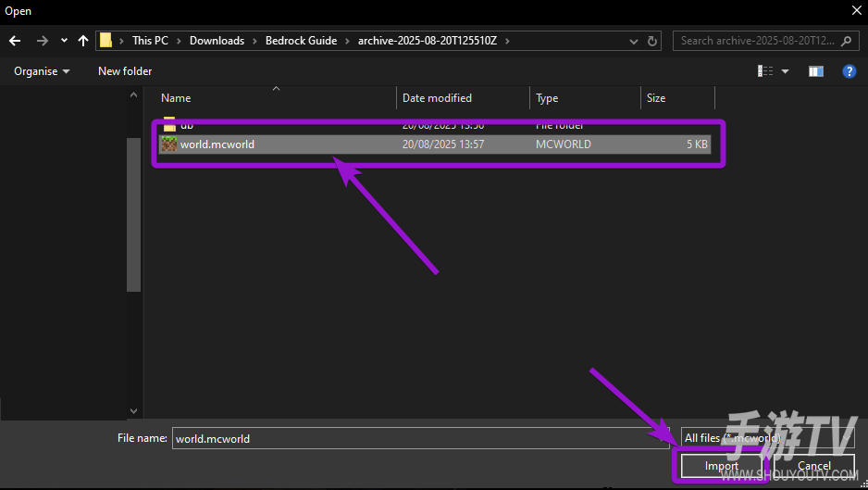Click the 20/08/2025 13:57 date cell
This screenshot has width=868, height=490.
coord(443,144)
